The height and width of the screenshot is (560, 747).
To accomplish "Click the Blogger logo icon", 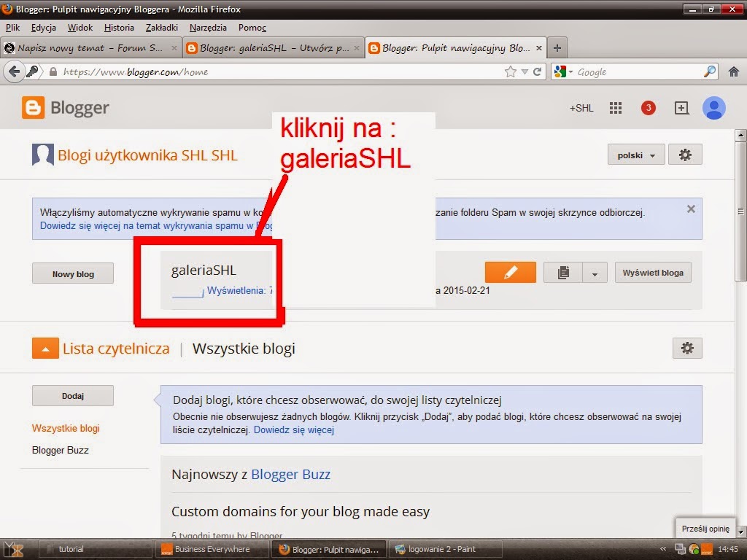I will (x=33, y=108).
